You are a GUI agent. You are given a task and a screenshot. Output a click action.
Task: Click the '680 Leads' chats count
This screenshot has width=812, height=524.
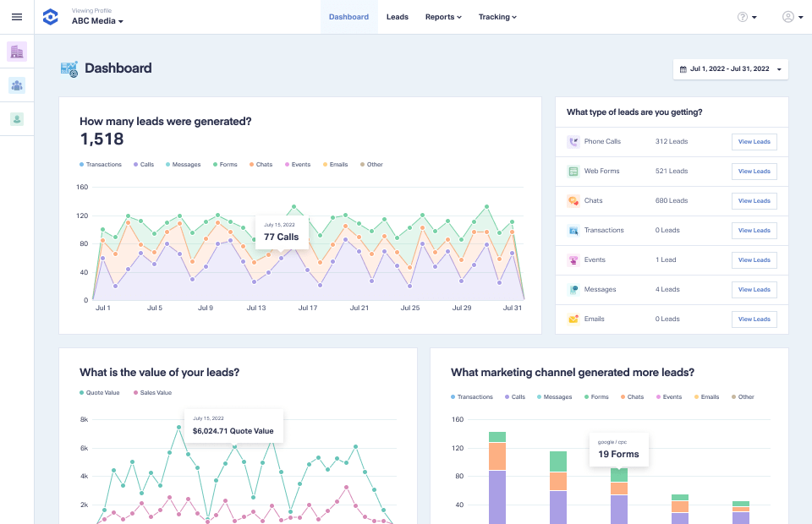click(672, 200)
